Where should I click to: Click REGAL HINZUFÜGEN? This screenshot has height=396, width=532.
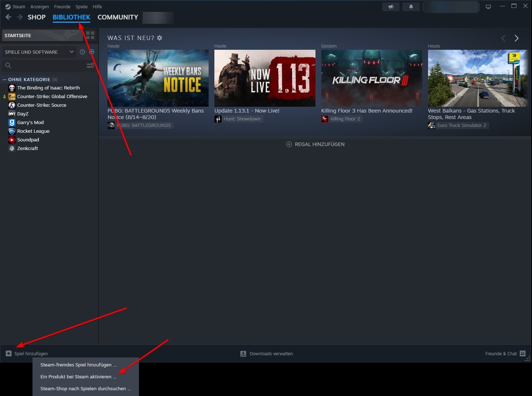pos(315,144)
